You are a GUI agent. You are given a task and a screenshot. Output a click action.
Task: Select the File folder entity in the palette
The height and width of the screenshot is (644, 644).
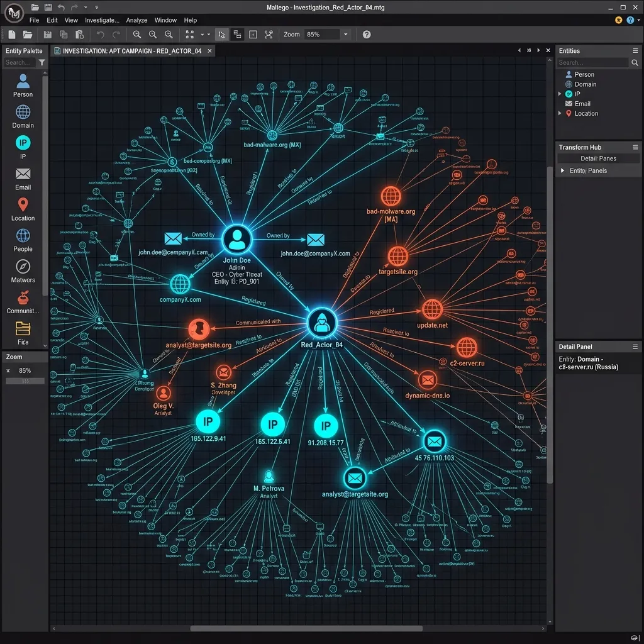23,333
